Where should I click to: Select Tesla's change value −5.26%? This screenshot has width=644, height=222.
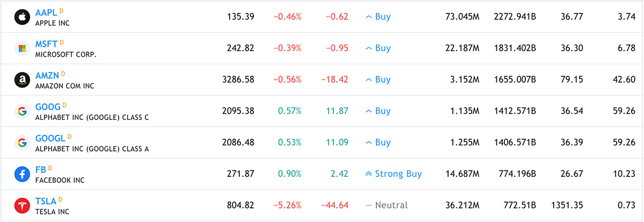pyautogui.click(x=288, y=205)
